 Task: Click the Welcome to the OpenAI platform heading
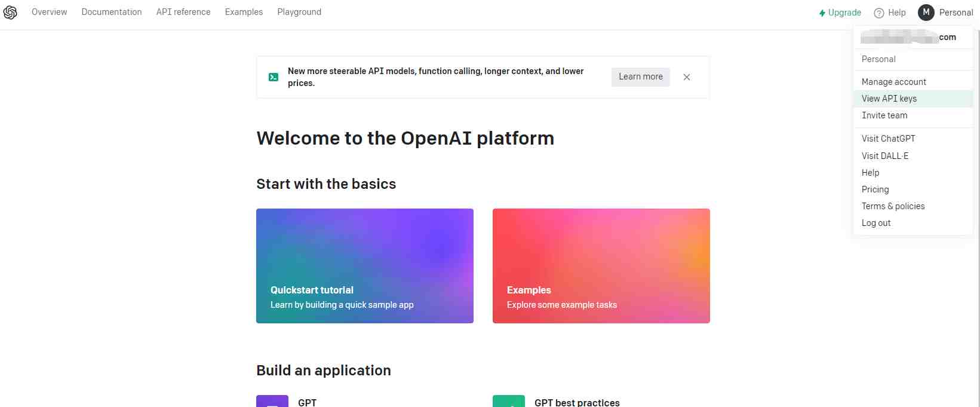pos(405,138)
